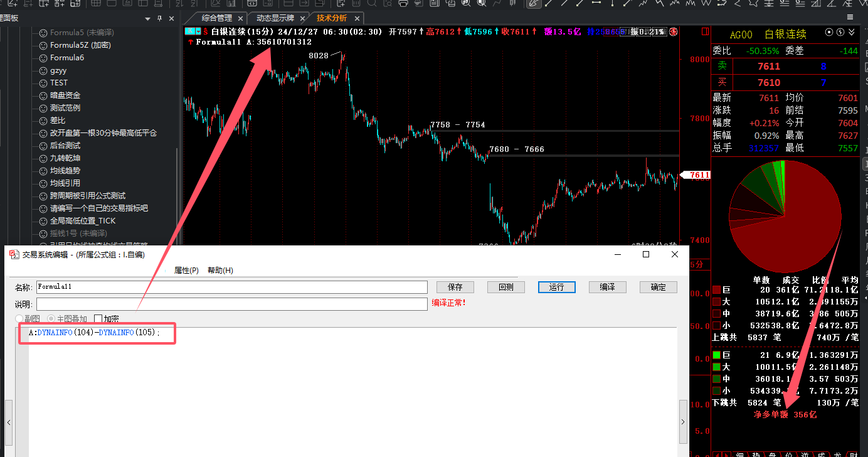
Task: Close the 技术分析 tab
Action: point(356,18)
